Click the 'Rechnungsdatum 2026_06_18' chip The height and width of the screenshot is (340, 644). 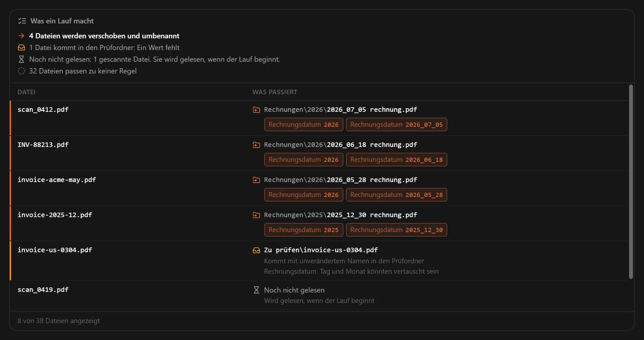(396, 160)
